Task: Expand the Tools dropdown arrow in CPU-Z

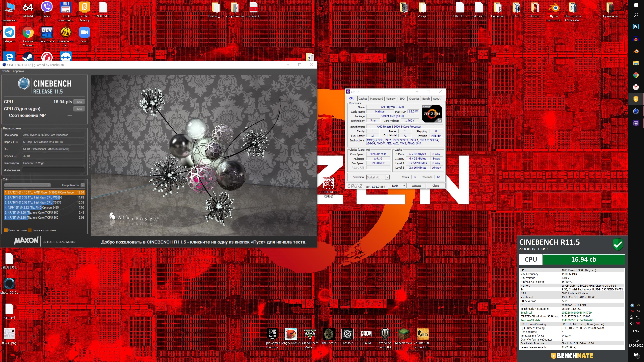Action: click(404, 186)
